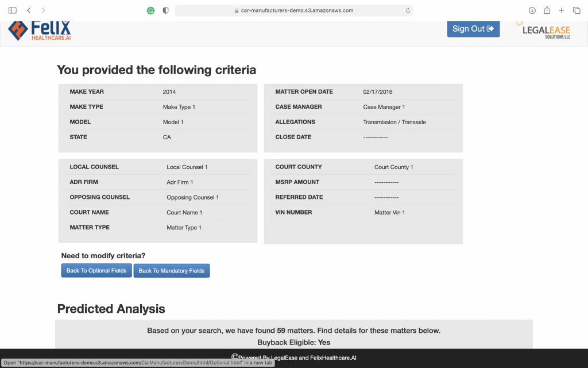Click the Matter Vin 1 value

(389, 213)
